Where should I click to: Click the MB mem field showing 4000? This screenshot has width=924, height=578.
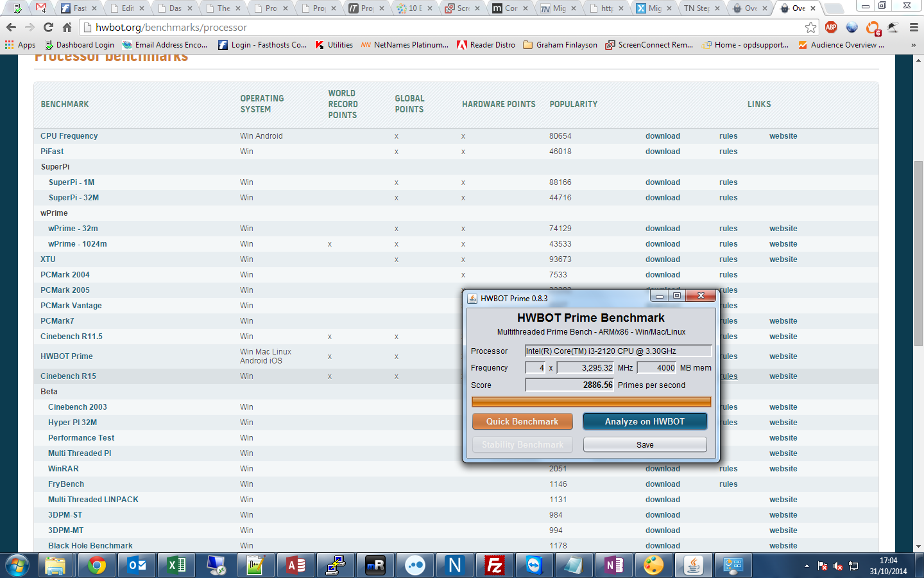click(x=657, y=368)
